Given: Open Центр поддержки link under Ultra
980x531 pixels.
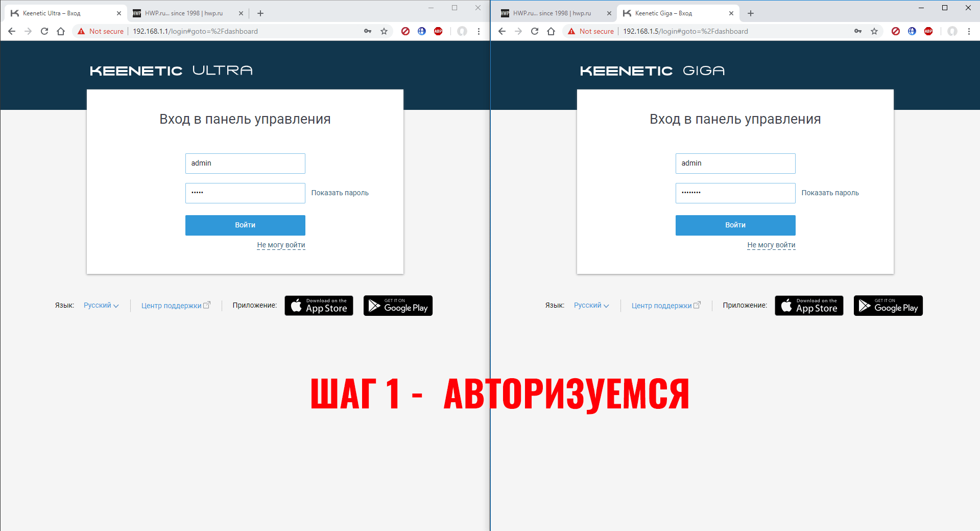Looking at the screenshot, I should coord(176,306).
